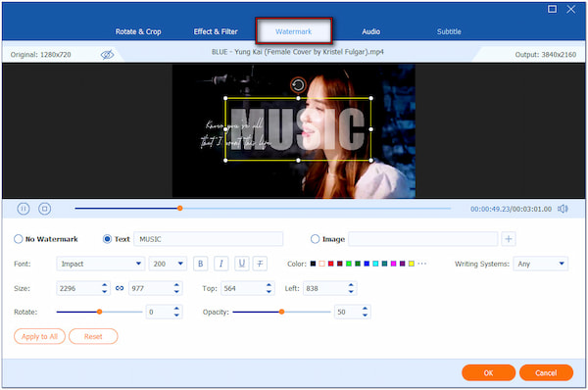Screen dimensions: 588x390
Task: Click the Reset button
Action: (x=93, y=336)
